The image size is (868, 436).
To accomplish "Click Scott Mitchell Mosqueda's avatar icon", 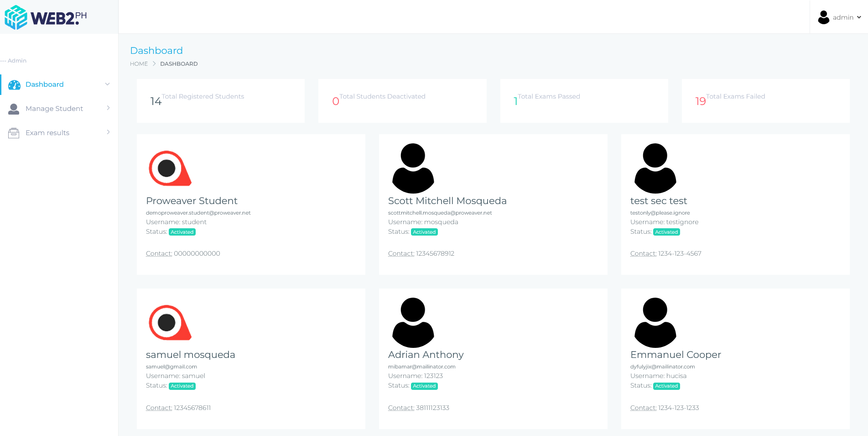I will click(x=413, y=168).
